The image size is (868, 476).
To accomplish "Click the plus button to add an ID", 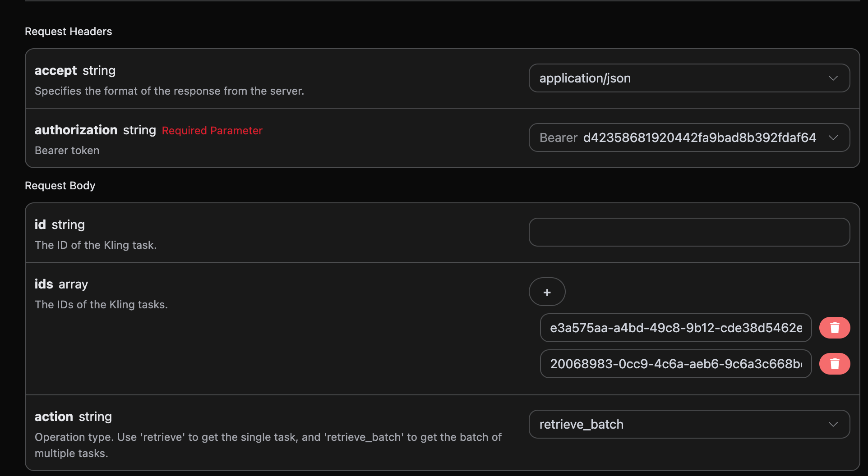I will (547, 292).
